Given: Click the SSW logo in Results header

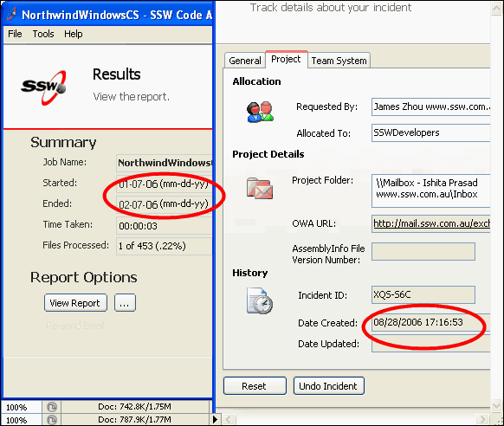Looking at the screenshot, I should tap(43, 87).
